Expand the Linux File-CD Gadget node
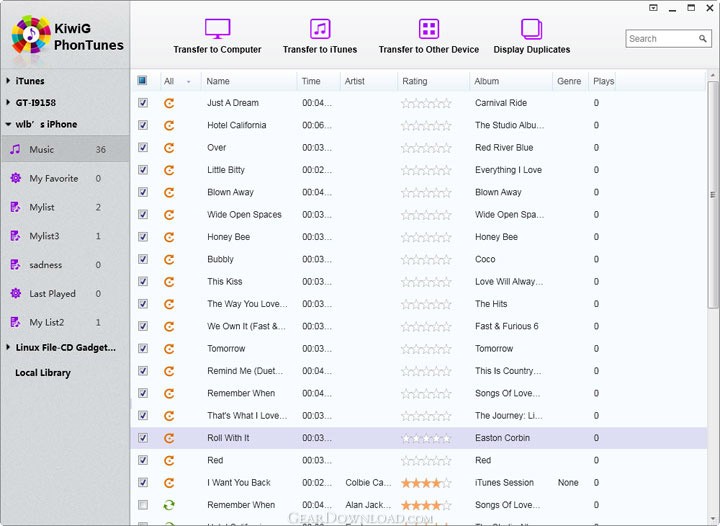720x526 pixels. tap(8, 347)
